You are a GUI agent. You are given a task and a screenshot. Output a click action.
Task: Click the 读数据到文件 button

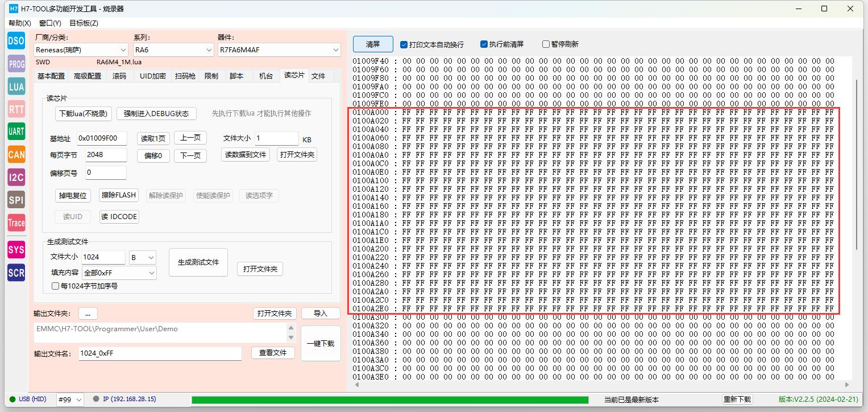[x=246, y=154]
